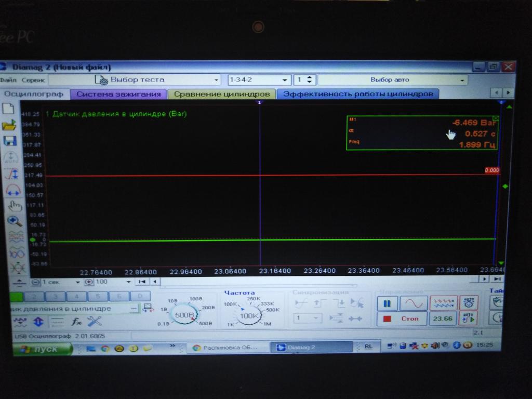532x399 pixels.
Task: Step waveform right with single forward arrow
Action: coord(484,279)
